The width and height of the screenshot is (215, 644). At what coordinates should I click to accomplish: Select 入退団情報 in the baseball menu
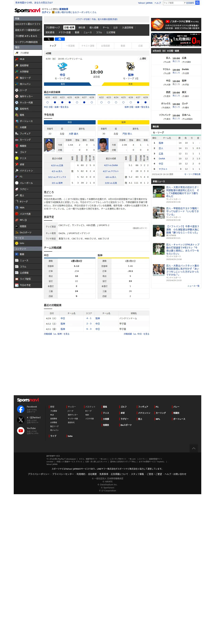(x=128, y=27)
